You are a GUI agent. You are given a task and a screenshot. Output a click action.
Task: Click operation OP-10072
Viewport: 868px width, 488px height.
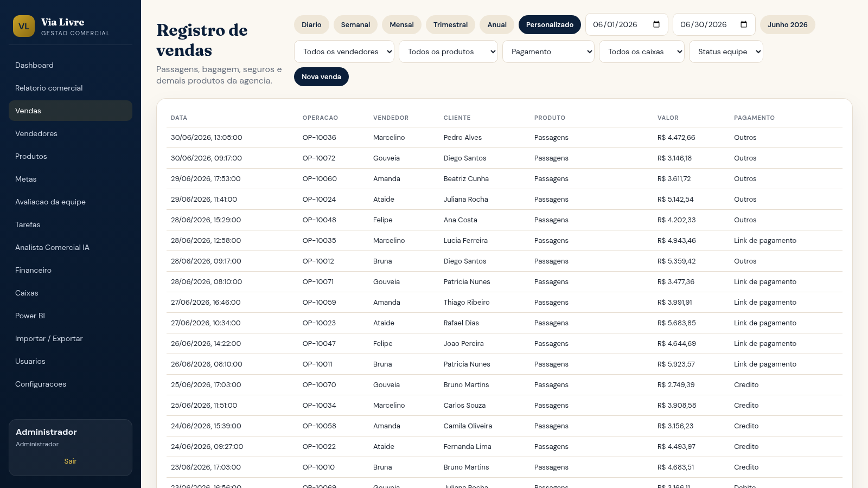point(319,158)
